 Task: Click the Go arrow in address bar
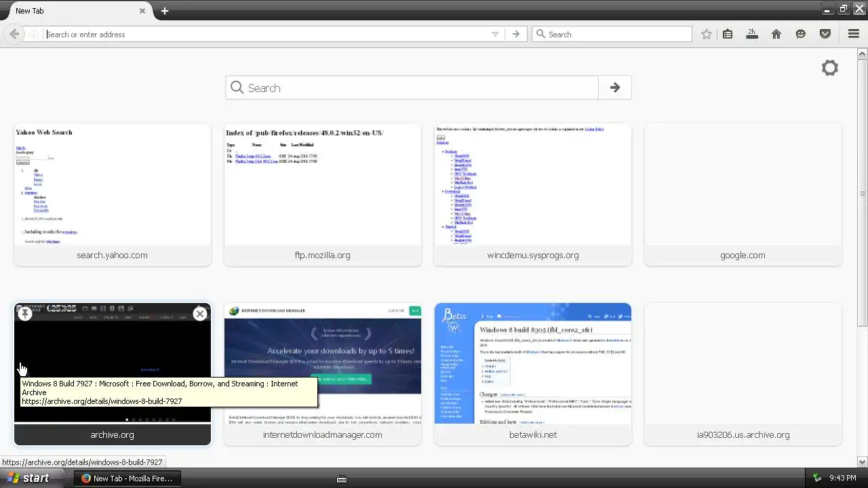(516, 34)
